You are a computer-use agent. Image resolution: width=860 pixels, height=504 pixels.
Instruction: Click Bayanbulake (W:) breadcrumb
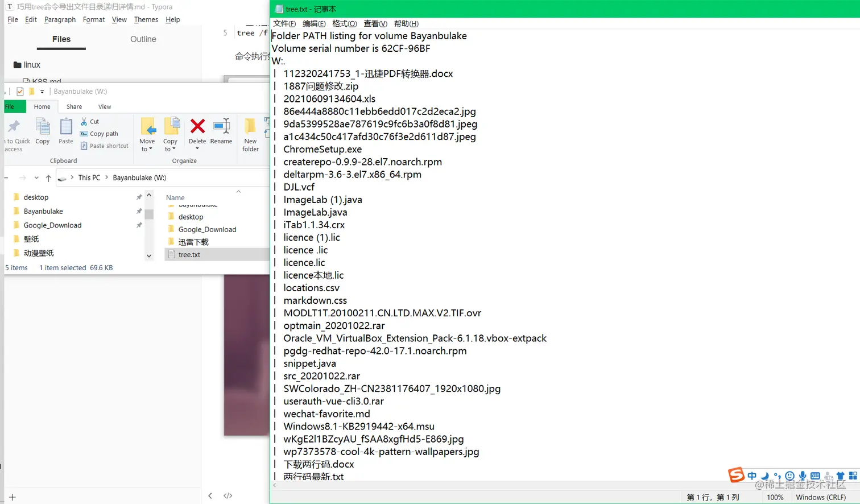click(139, 177)
